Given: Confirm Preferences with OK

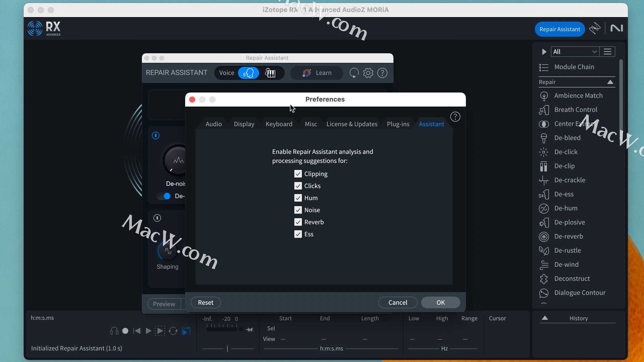Looking at the screenshot, I should 441,303.
